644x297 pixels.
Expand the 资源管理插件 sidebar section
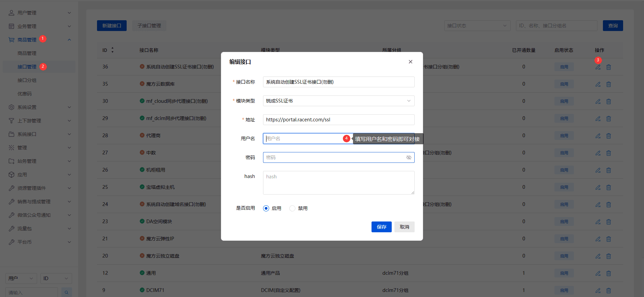(x=69, y=188)
